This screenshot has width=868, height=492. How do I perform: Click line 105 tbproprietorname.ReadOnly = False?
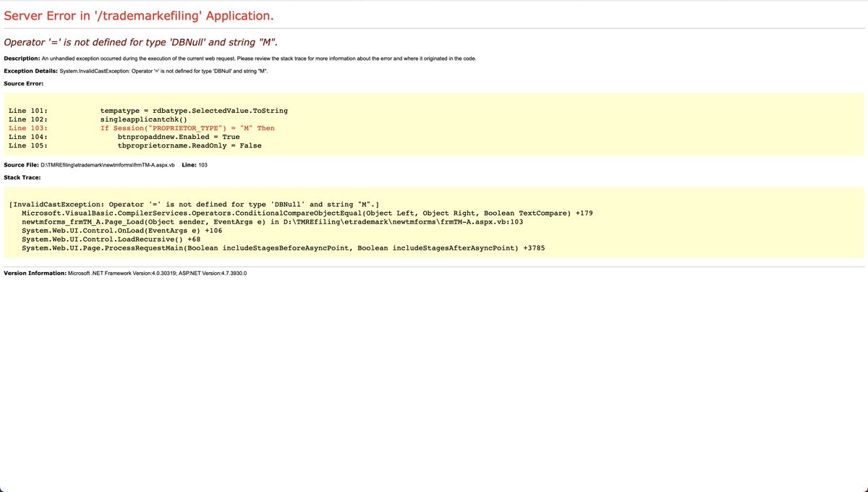[x=135, y=145]
